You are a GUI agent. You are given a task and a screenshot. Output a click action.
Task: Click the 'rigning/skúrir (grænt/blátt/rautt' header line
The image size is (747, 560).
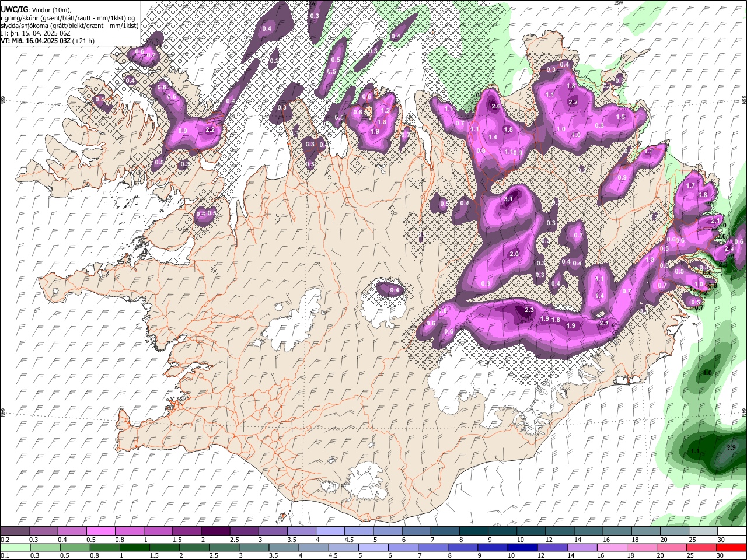68,17
